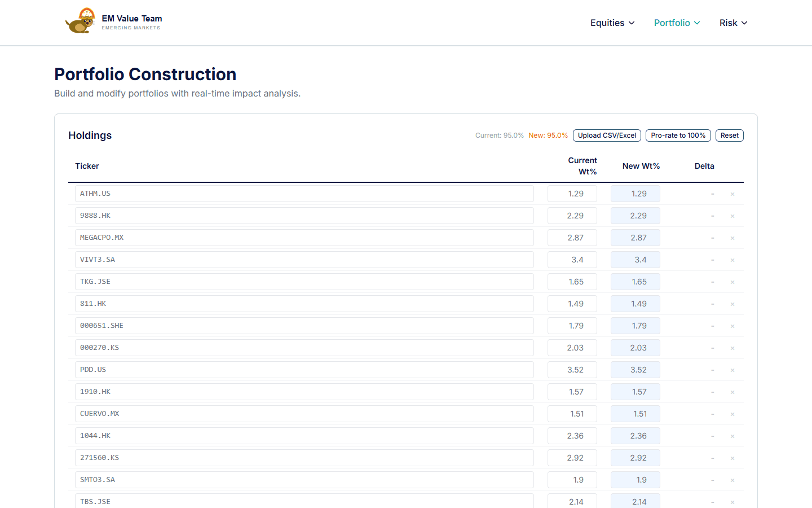812x508 pixels.
Task: Delete the SMTO3.SA holding via × icon
Action: [x=732, y=480]
